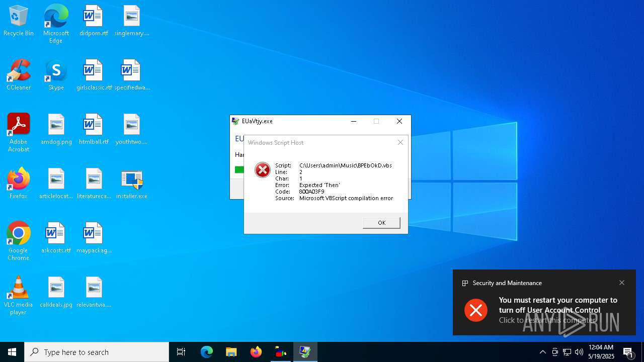Select girlsclassic.rtf document icon
The height and width of the screenshot is (362, 644).
94,75
